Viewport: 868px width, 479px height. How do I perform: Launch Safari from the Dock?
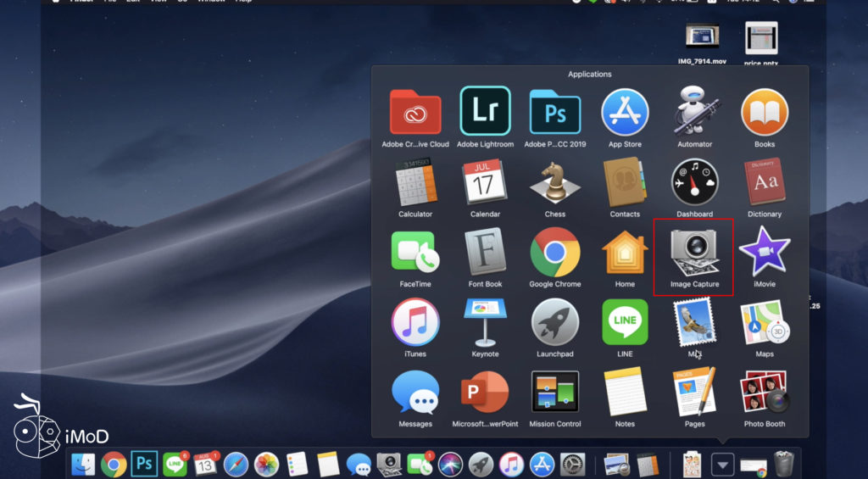(x=236, y=464)
